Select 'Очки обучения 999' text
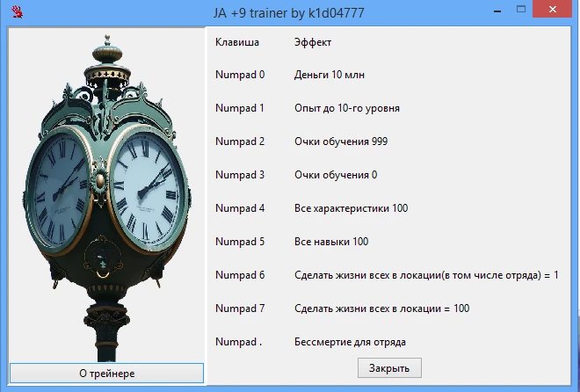Screen dimensions: 580x392 point(341,142)
